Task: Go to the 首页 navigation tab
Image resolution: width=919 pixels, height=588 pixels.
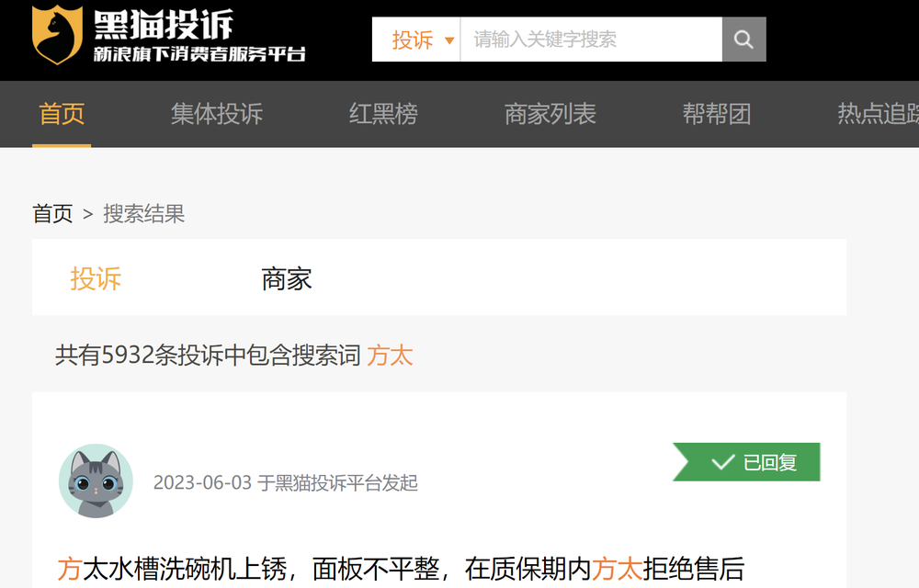Action: coord(62,114)
